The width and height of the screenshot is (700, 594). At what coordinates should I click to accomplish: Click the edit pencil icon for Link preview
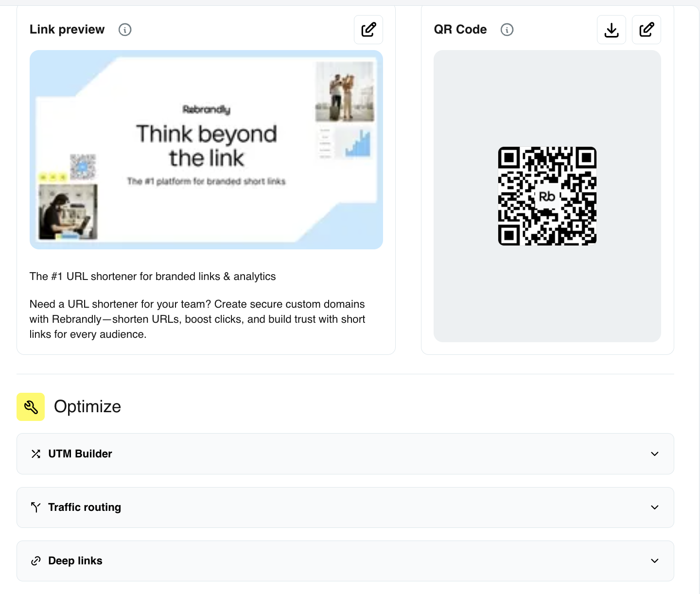(368, 30)
